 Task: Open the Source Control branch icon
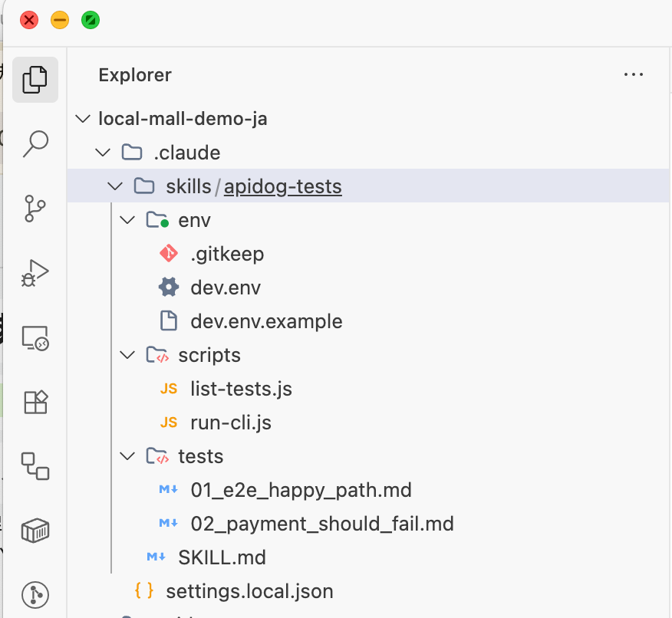(35, 209)
